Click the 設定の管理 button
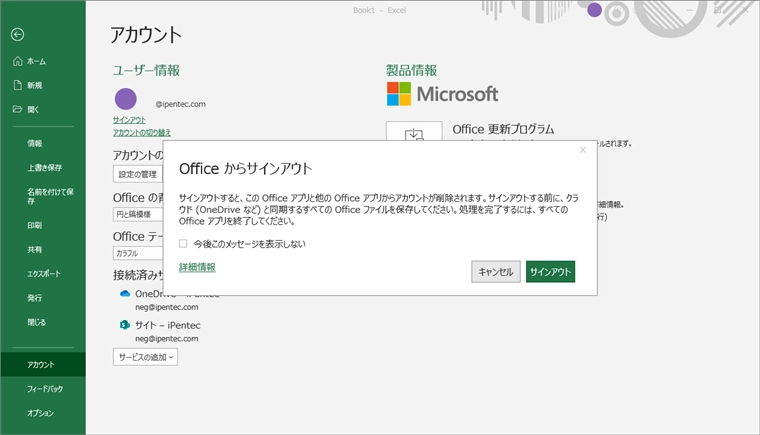The width and height of the screenshot is (760, 435). coord(138,174)
